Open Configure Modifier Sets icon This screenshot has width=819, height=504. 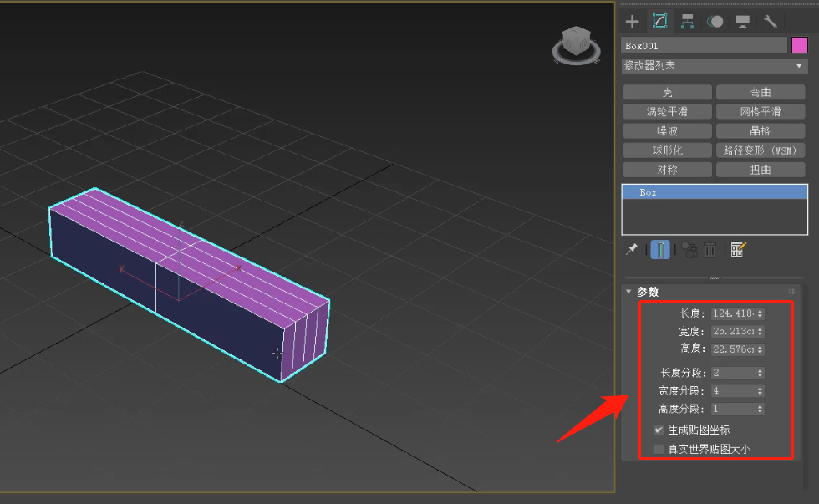click(738, 250)
